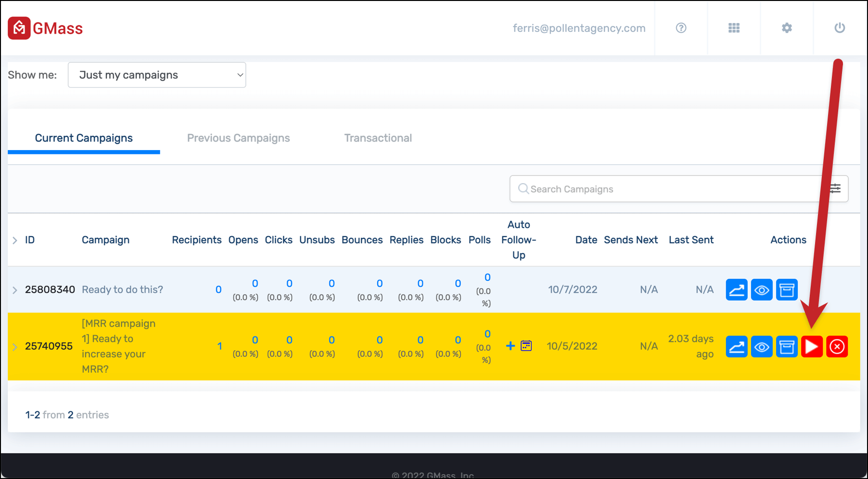868x479 pixels.
Task: Click bounces count for campaign 25808340
Action: coord(380,283)
